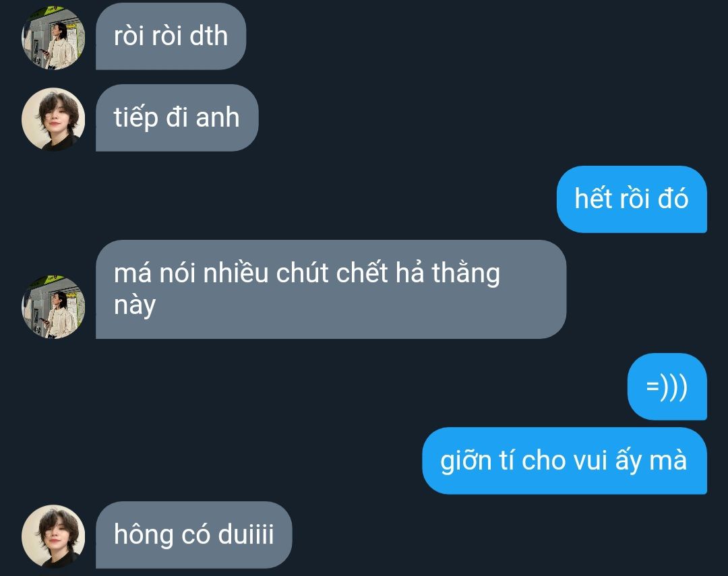728x576 pixels.
Task: Click the word 'thằng' in the long message
Action: (466, 272)
